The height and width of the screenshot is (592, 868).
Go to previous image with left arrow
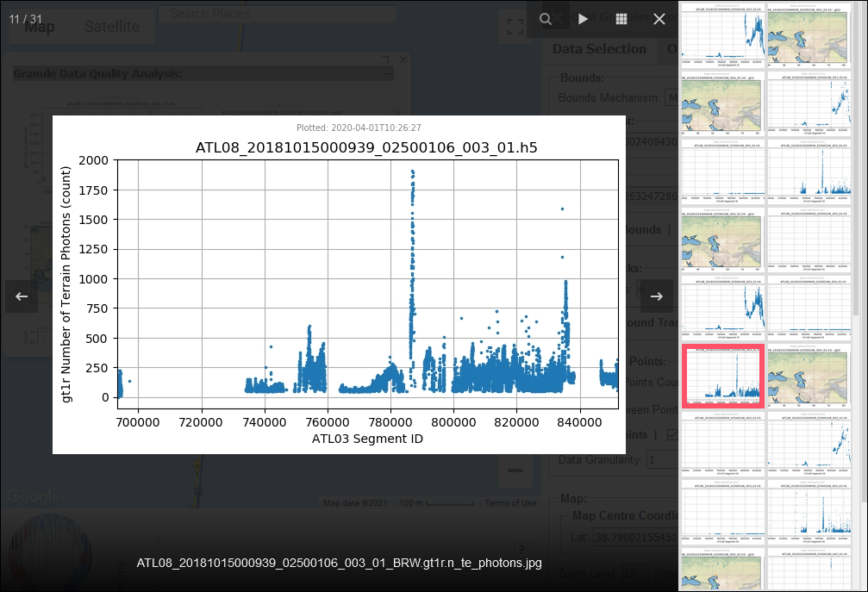tap(22, 296)
